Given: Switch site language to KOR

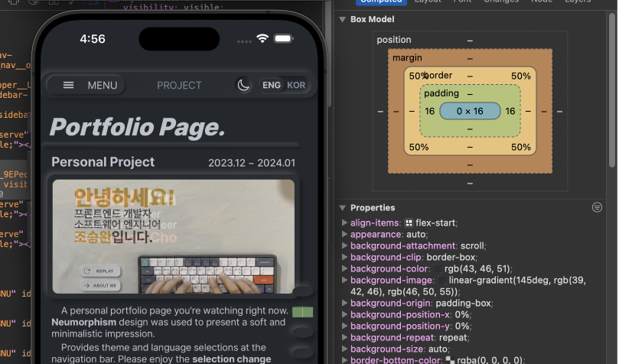Looking at the screenshot, I should [x=296, y=85].
